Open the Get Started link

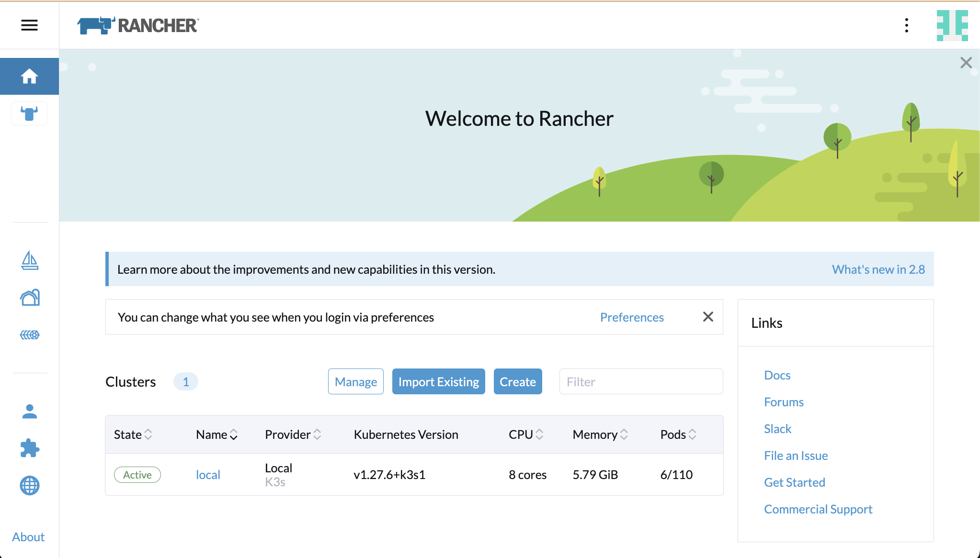click(794, 482)
